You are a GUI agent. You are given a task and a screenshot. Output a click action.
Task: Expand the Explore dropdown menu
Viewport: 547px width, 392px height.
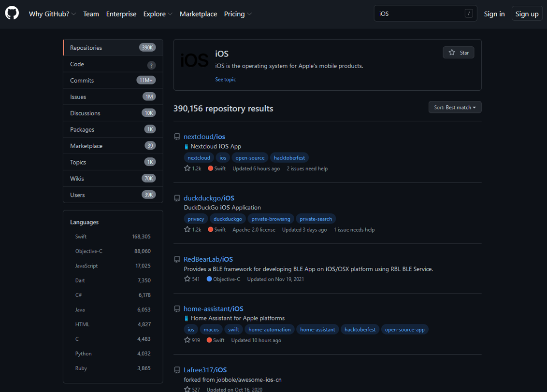coord(158,14)
